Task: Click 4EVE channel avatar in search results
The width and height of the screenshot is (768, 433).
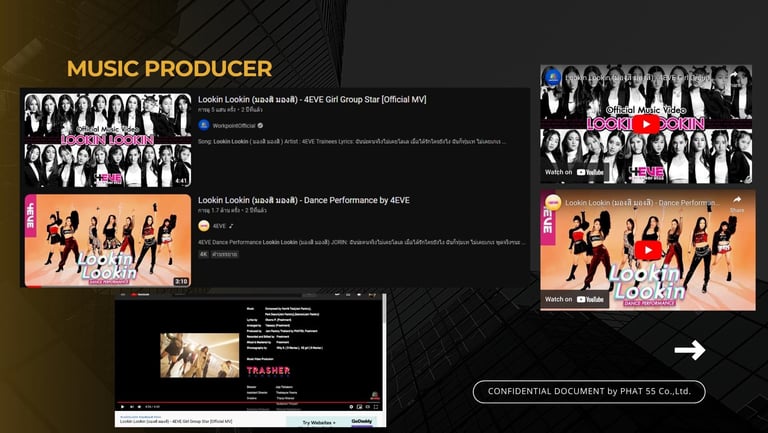Action: (x=204, y=226)
